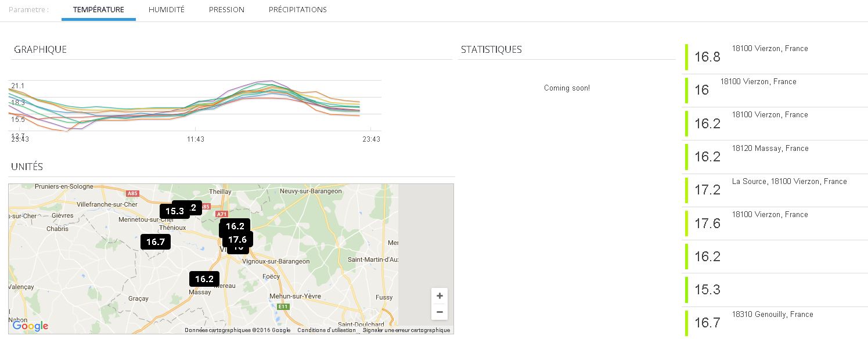
Task: Select the 15.3 temperature marker on map
Action: pos(174,211)
